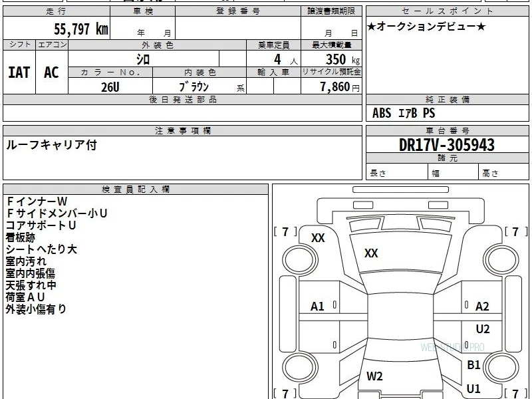This screenshot has height=399, width=532.
Task: Click the U2 damage mark on the diagram
Action: [x=483, y=329]
